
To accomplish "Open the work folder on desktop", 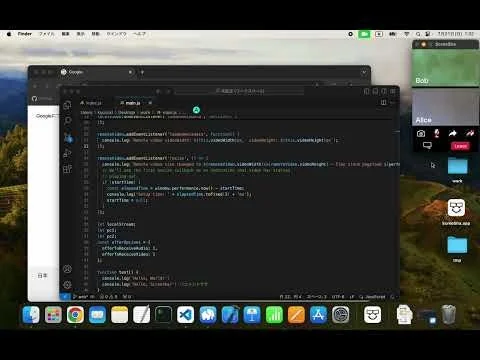I will coord(457,170).
